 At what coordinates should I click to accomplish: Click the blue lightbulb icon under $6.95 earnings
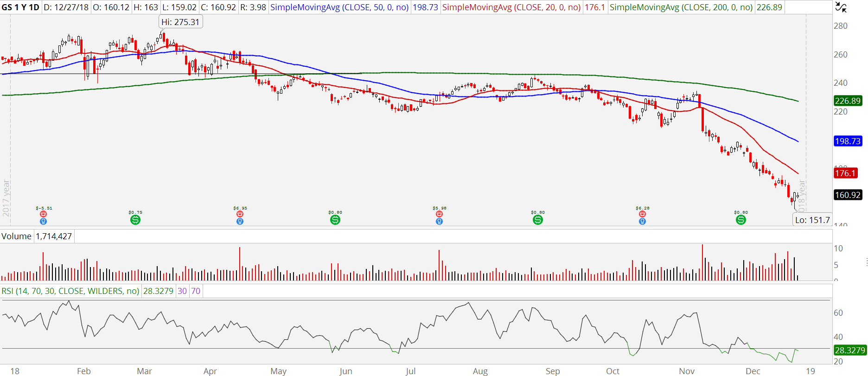(240, 222)
